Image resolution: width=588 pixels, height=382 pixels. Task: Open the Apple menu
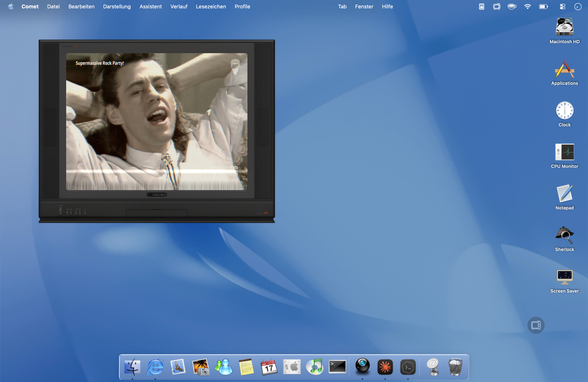click(x=11, y=6)
